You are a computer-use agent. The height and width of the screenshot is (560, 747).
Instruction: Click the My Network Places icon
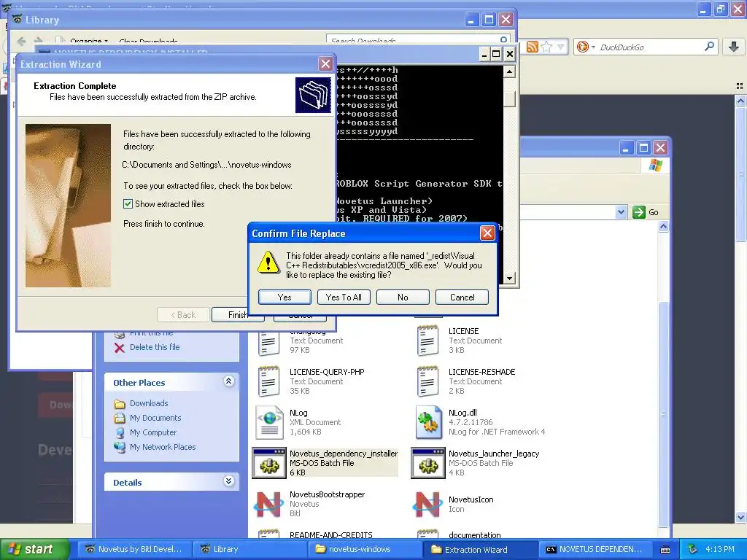pos(120,447)
